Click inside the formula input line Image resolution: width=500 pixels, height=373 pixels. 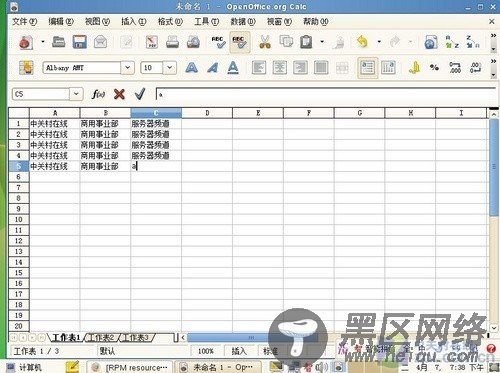pos(326,95)
